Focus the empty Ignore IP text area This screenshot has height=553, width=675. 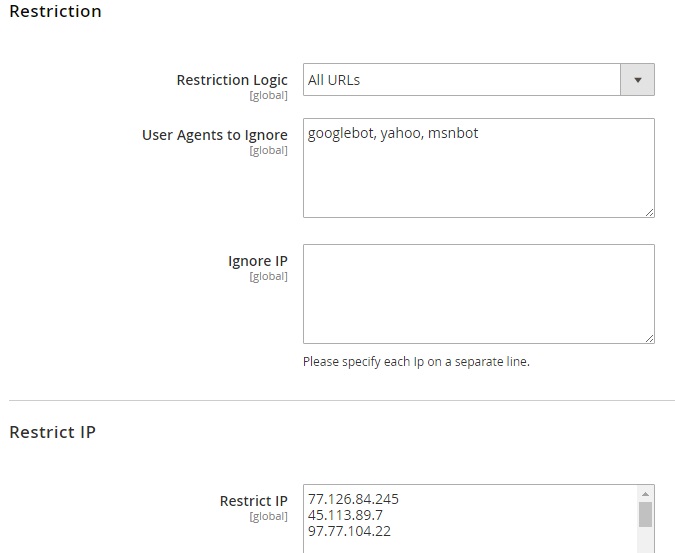478,293
